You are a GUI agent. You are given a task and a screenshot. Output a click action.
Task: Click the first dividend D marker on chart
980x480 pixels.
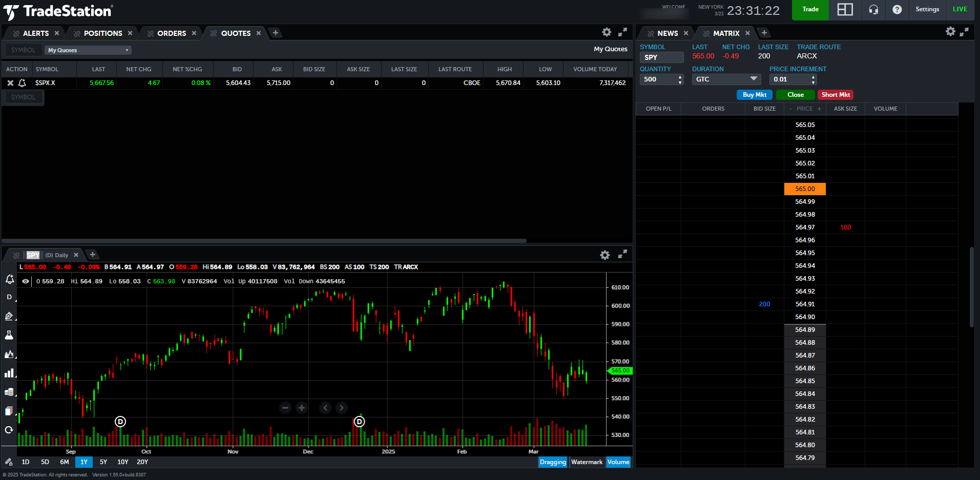tap(120, 422)
